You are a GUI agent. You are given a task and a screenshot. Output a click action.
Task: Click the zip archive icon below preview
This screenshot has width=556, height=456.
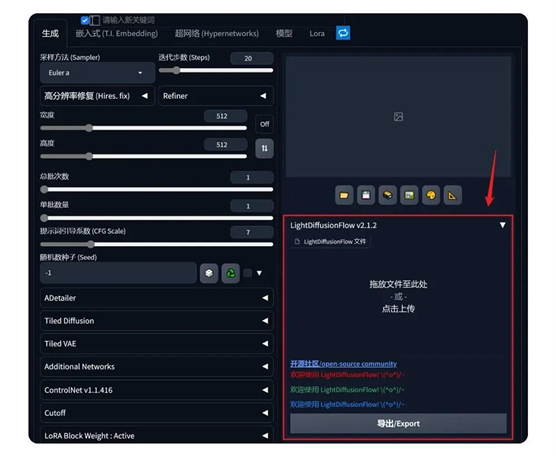pyautogui.click(x=388, y=195)
